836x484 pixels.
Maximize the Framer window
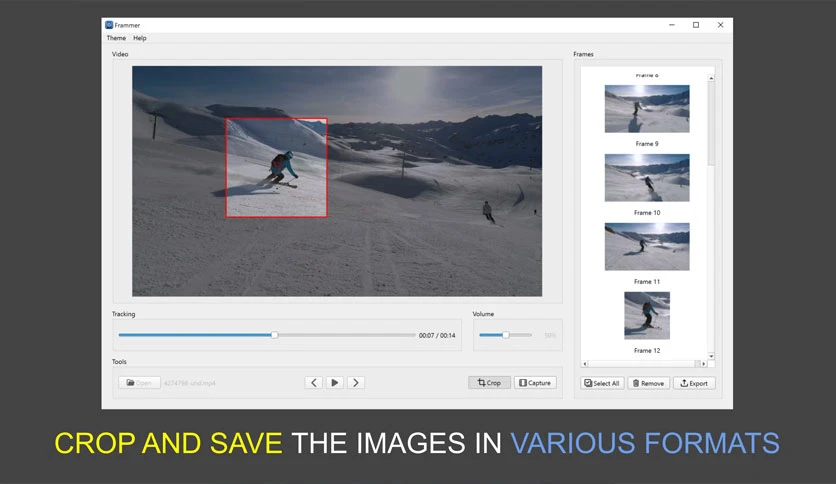click(x=696, y=25)
